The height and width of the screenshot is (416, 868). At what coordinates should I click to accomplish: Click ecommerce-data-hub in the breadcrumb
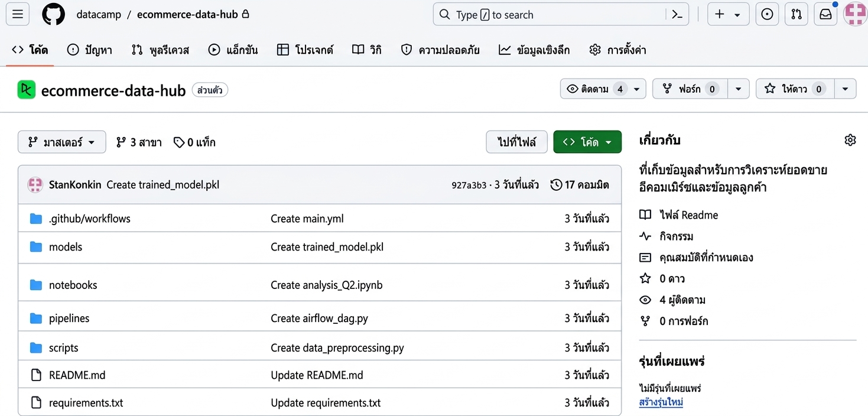tap(187, 15)
